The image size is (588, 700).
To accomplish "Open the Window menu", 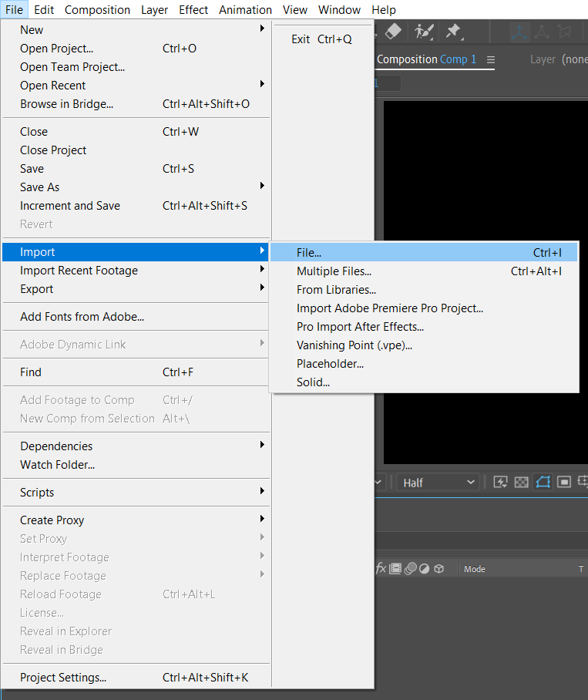I will click(x=339, y=10).
